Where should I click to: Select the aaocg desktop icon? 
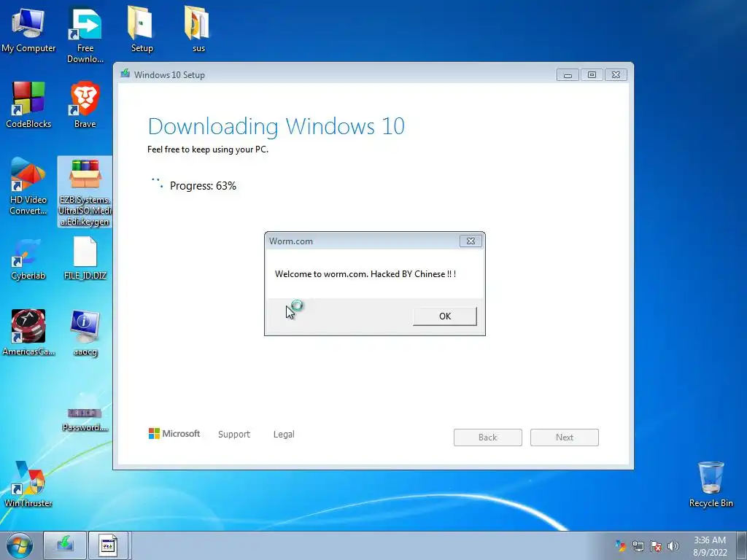pyautogui.click(x=85, y=332)
